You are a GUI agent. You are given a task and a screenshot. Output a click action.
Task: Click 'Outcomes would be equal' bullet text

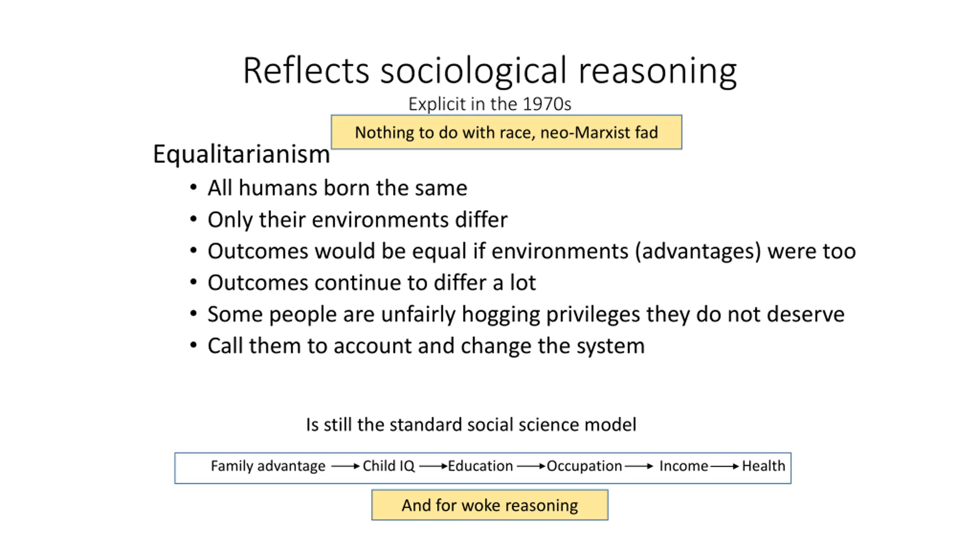pyautogui.click(x=532, y=251)
